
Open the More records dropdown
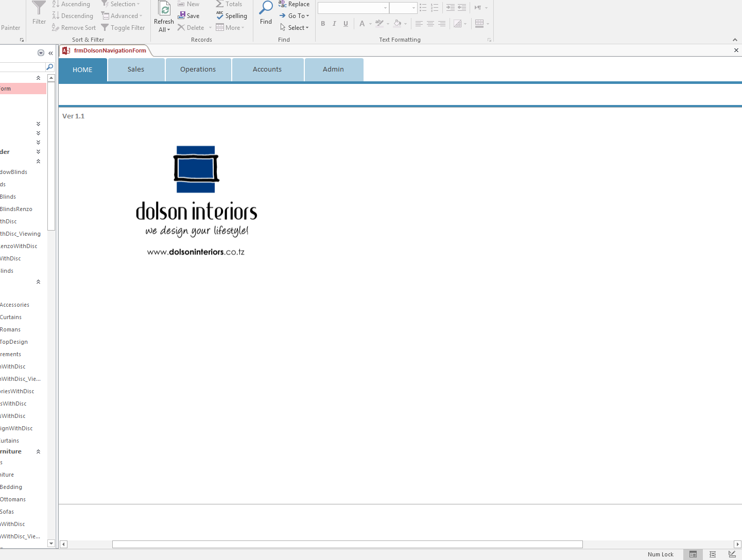(x=230, y=28)
